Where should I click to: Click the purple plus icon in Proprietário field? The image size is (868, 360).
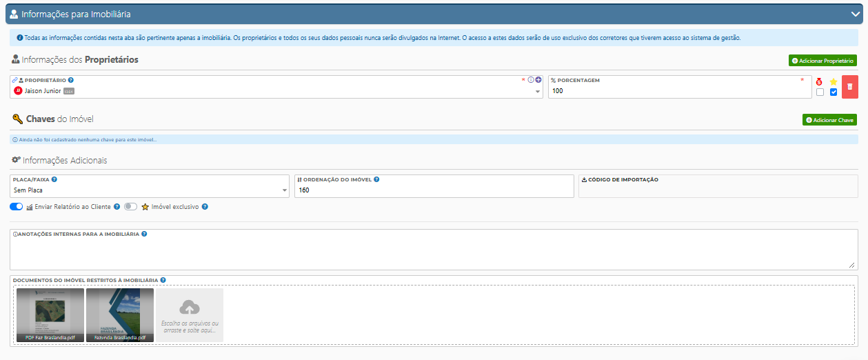coord(538,80)
